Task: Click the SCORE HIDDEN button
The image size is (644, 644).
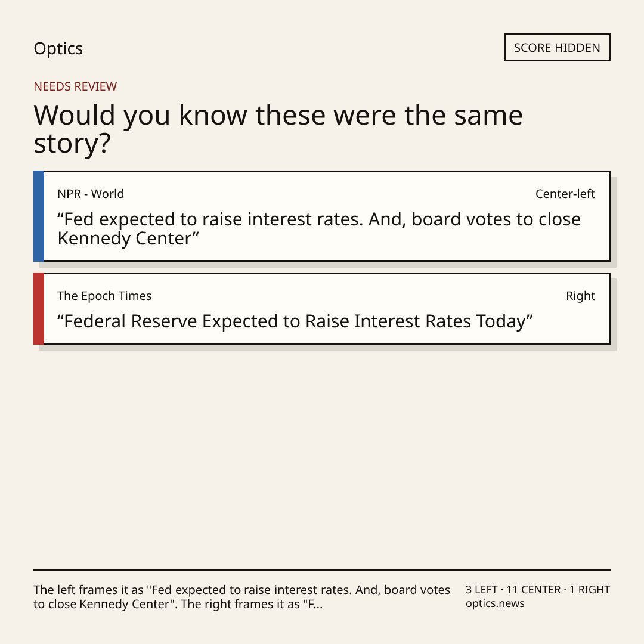Action: click(x=558, y=48)
